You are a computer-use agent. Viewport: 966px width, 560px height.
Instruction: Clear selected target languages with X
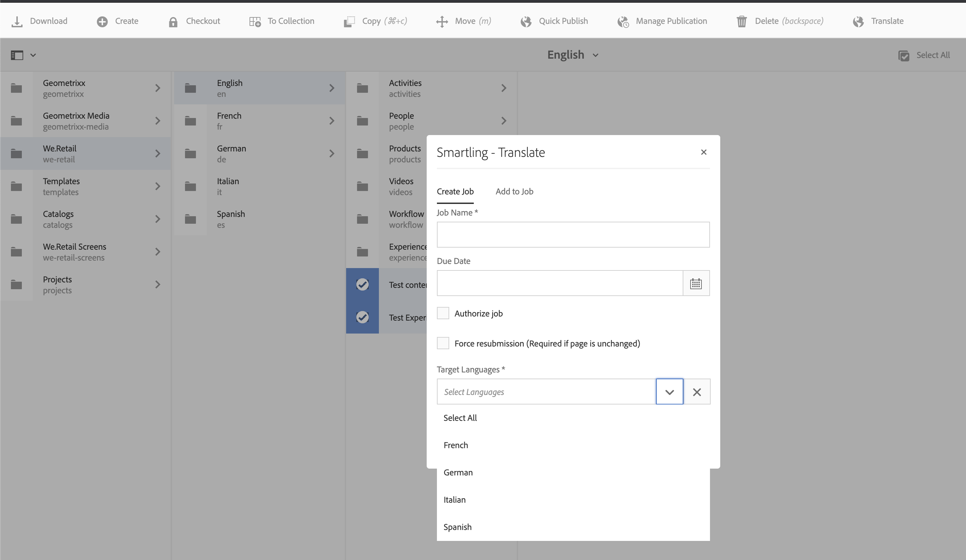697,392
